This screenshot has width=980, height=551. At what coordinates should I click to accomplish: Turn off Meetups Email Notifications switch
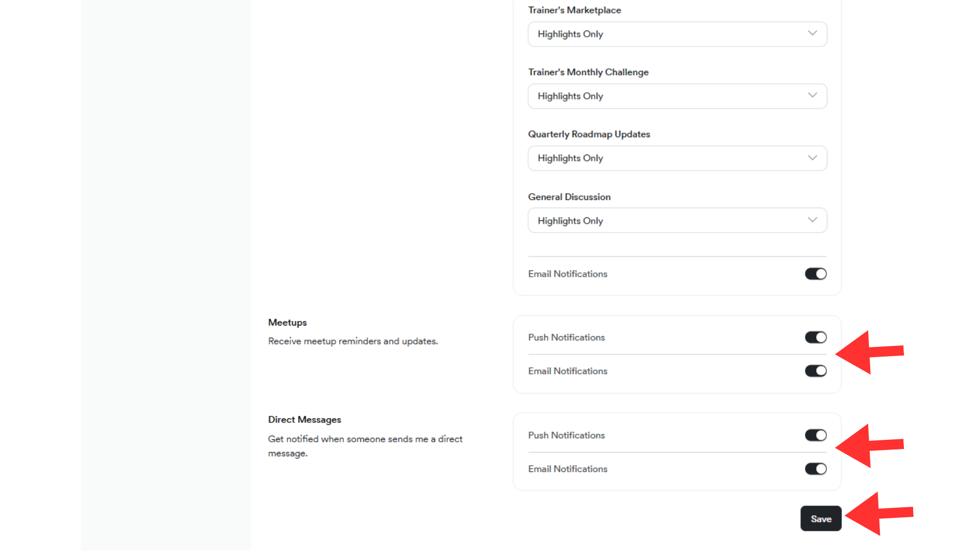(x=815, y=371)
